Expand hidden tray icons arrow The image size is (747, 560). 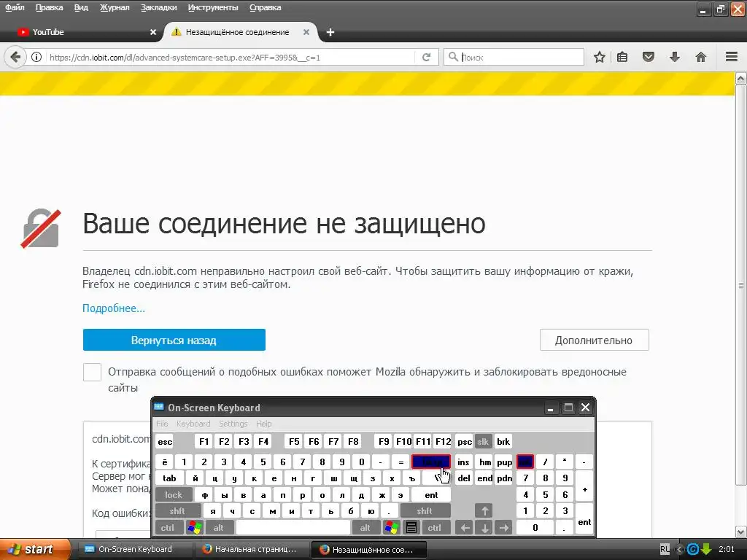pyautogui.click(x=680, y=549)
